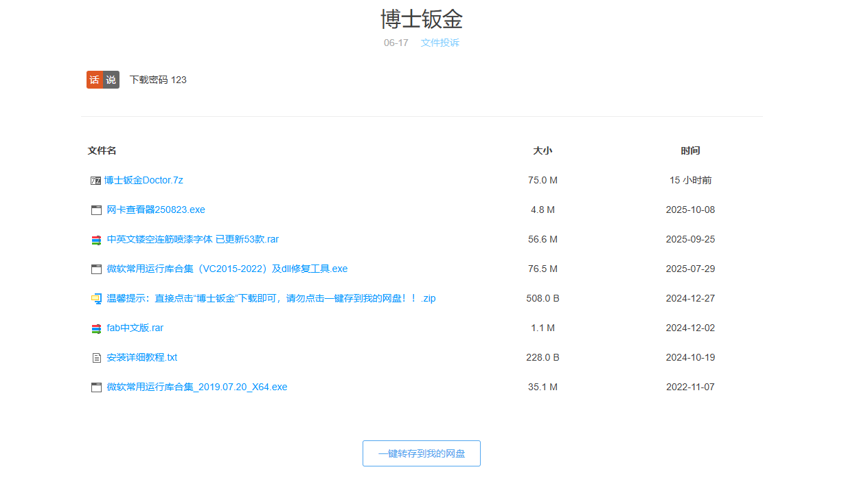The image size is (868, 496).
Task: Click the zip icon next to the 温馨提示 file
Action: coord(96,298)
